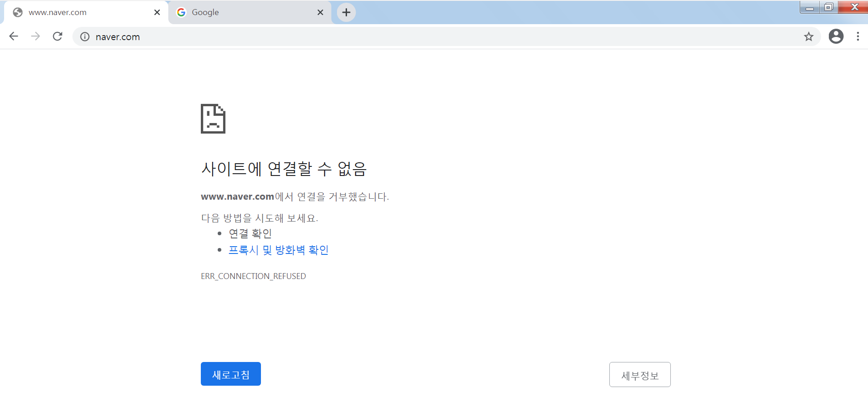This screenshot has height=398, width=868.
Task: Click the 세부정보 details button
Action: click(x=640, y=375)
